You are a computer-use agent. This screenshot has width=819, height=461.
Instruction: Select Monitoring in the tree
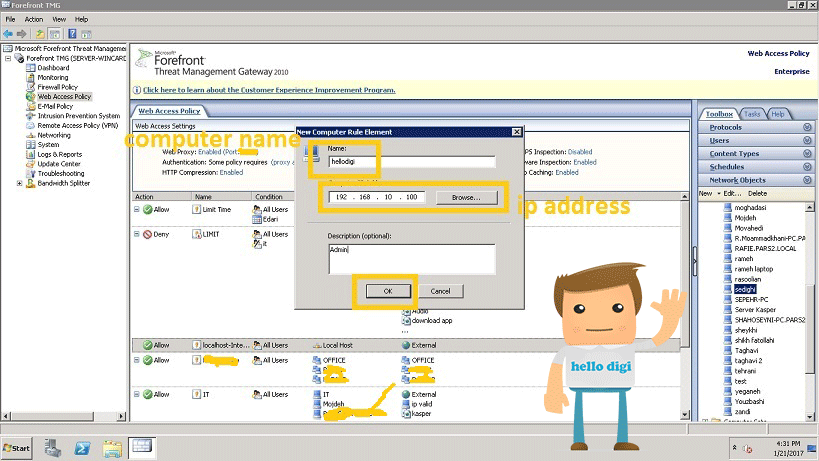[x=52, y=77]
